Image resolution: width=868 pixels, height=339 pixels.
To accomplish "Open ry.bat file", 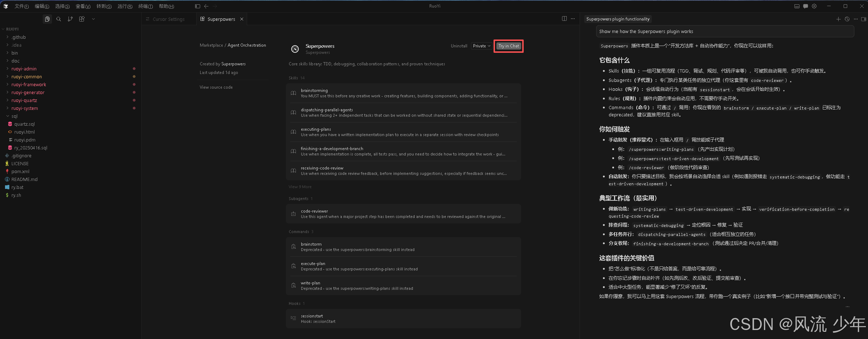I will [x=71, y=187].
